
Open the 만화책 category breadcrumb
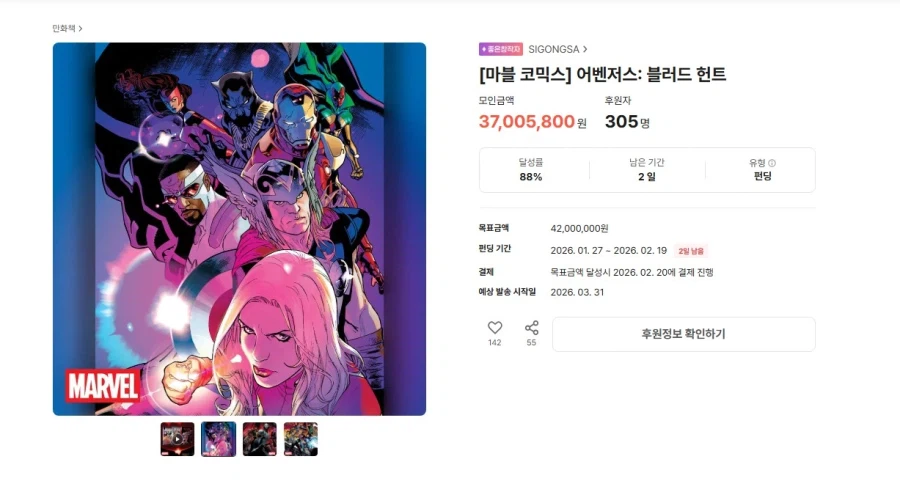(64, 28)
